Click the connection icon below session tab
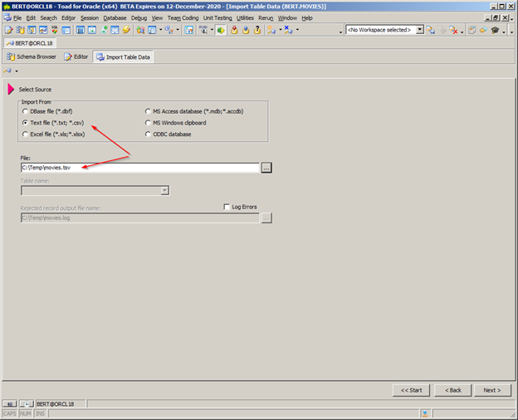This screenshot has height=420, width=518. [x=8, y=71]
